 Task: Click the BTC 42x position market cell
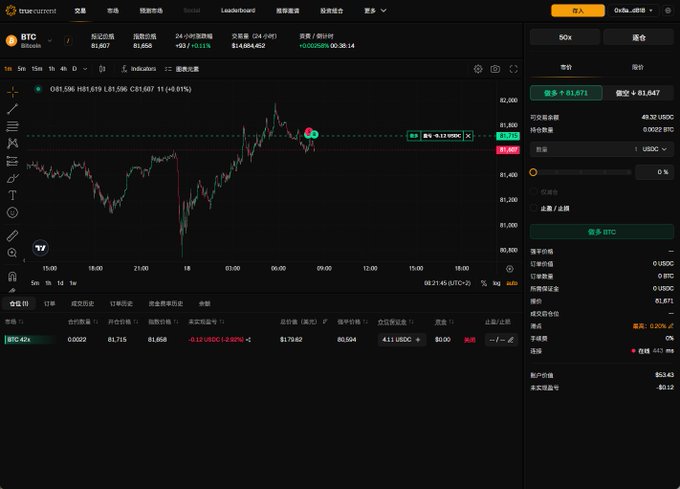(29, 340)
